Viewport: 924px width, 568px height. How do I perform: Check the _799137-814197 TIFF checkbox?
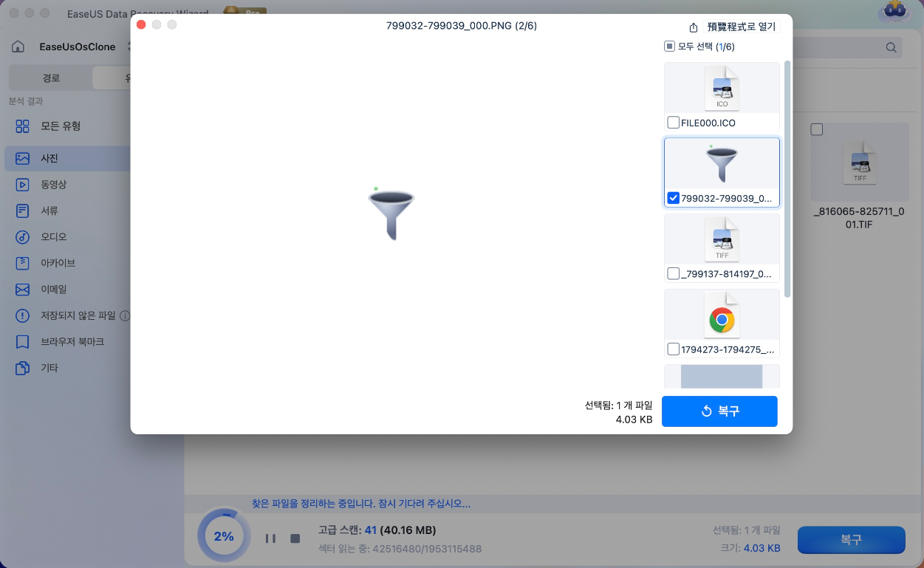(673, 273)
